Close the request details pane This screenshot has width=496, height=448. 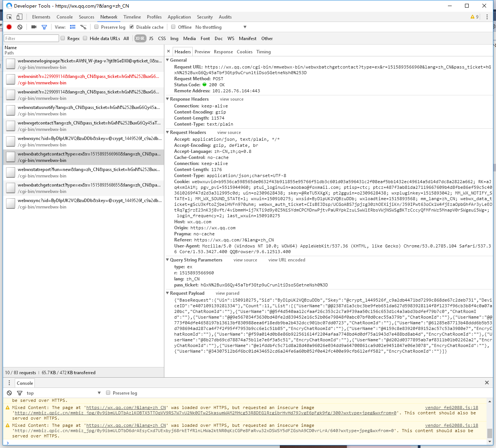[x=168, y=51]
